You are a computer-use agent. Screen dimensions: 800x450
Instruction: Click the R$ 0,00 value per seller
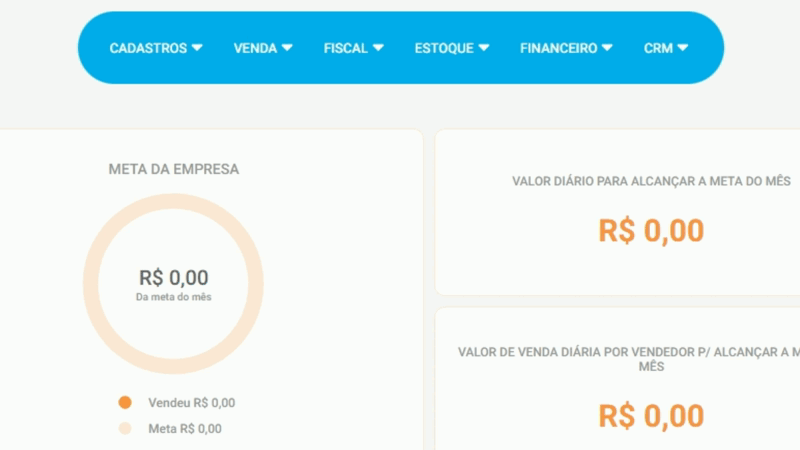pos(651,416)
